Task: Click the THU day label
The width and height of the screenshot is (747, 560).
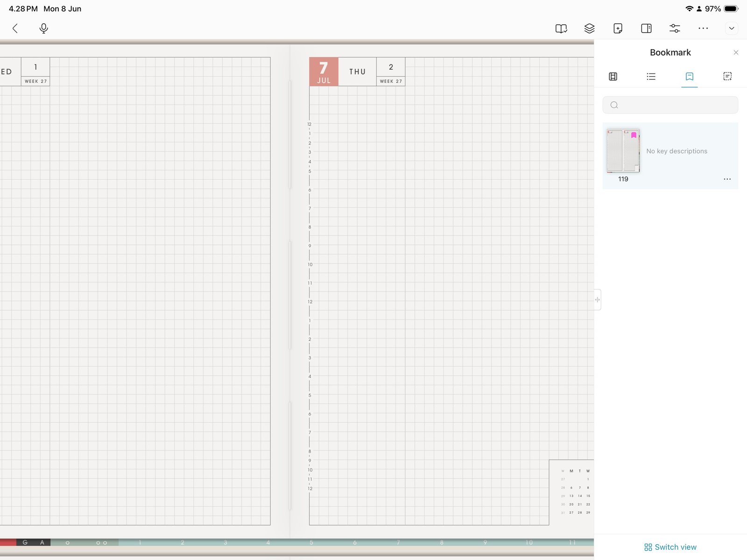Action: coord(357,71)
